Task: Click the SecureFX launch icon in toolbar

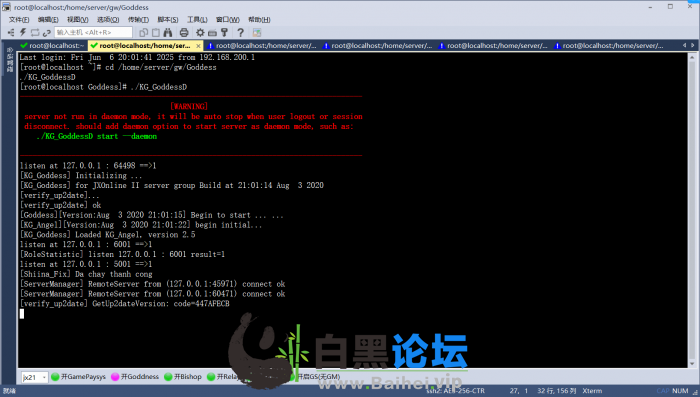Action: pos(257,32)
